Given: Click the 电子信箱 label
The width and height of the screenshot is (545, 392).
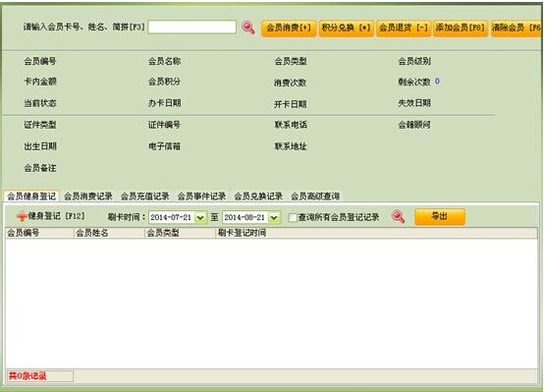Looking at the screenshot, I should 164,146.
